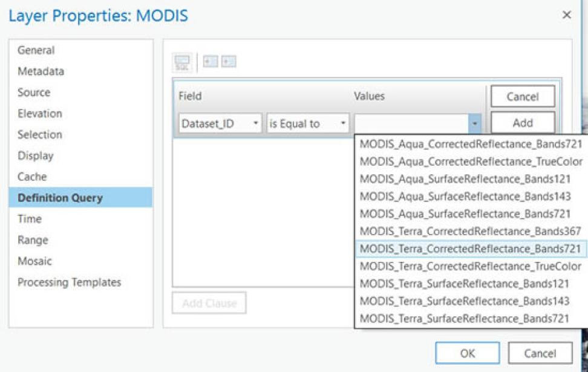Open the Selection tab
The image size is (588, 372).
click(x=80, y=134)
